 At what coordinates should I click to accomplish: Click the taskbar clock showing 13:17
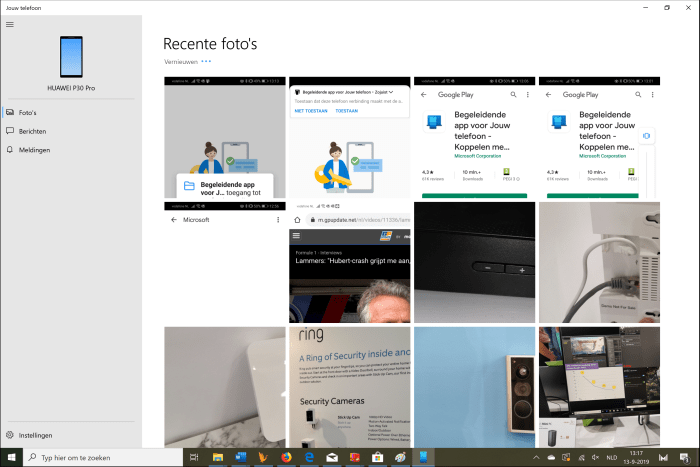(636, 458)
